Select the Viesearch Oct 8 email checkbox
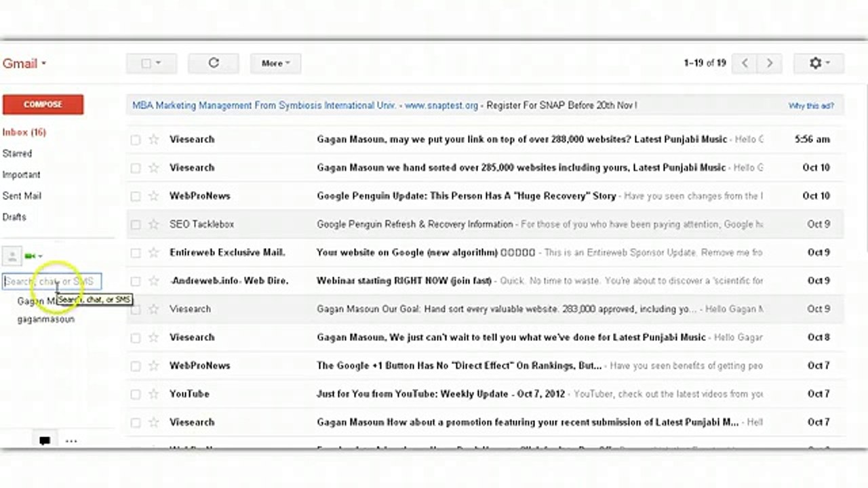The image size is (868, 488). tap(136, 338)
